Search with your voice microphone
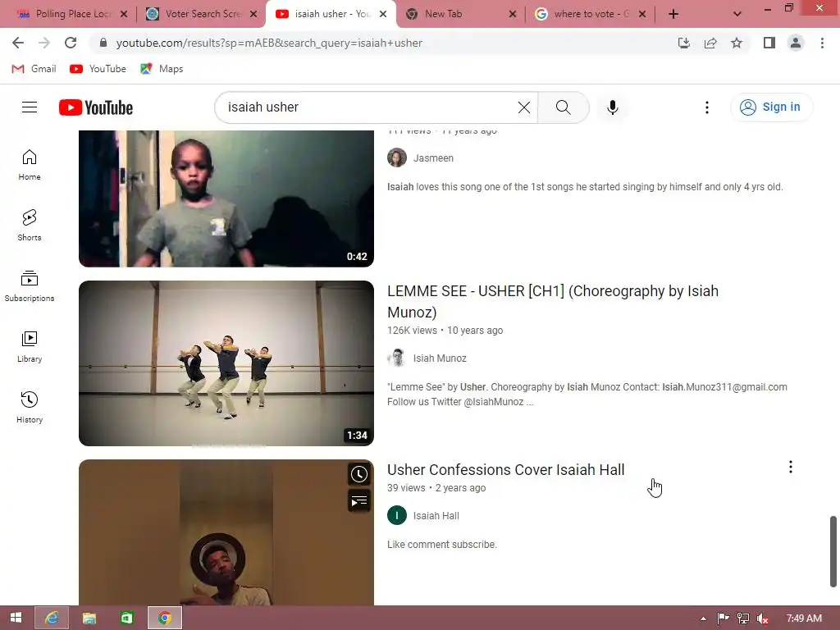This screenshot has height=630, width=840. coord(612,107)
